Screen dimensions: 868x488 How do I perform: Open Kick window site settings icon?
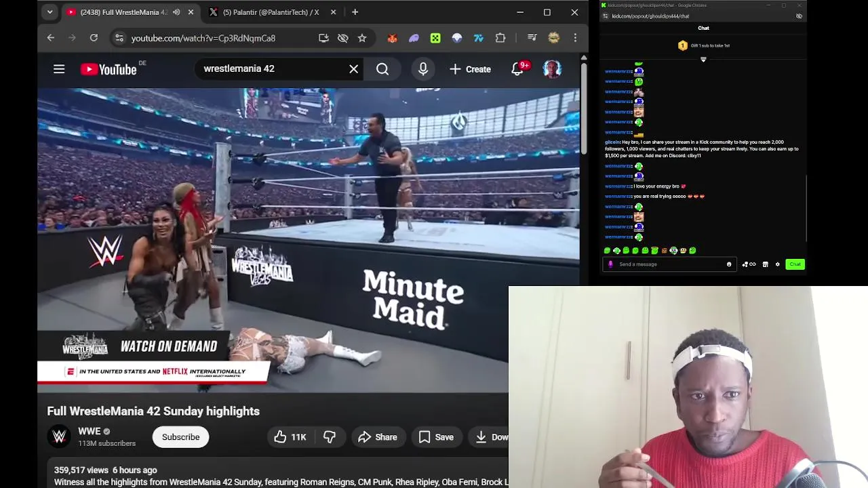pos(606,16)
